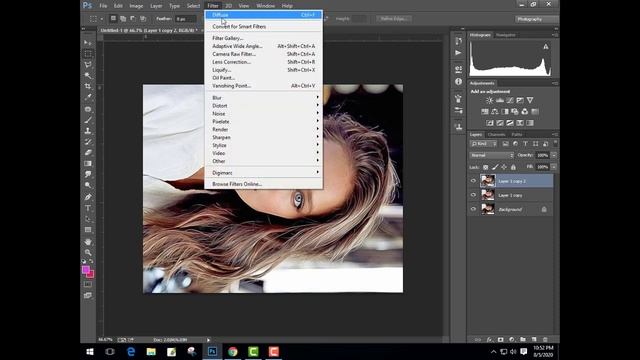Open the Info panel icon
Image resolution: width=640 pixels, height=360 pixels.
point(458,82)
